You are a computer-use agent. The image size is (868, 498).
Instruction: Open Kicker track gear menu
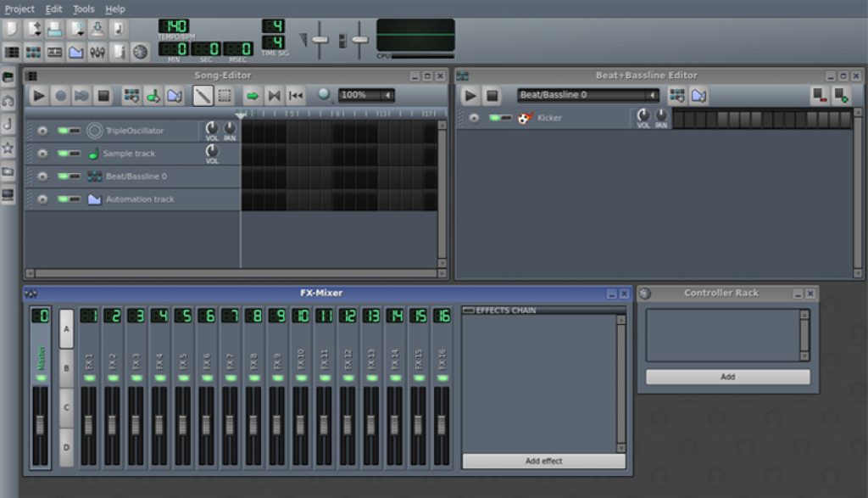[x=474, y=117]
